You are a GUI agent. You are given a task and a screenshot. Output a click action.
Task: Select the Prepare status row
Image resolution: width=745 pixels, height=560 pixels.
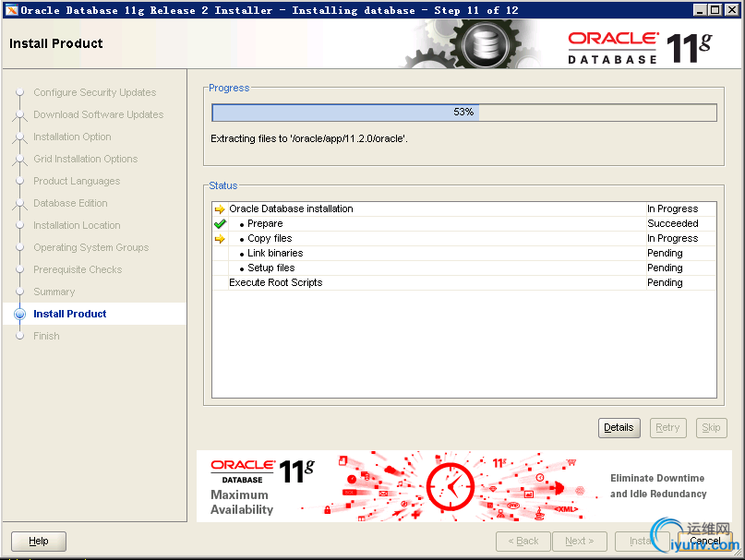coord(463,223)
